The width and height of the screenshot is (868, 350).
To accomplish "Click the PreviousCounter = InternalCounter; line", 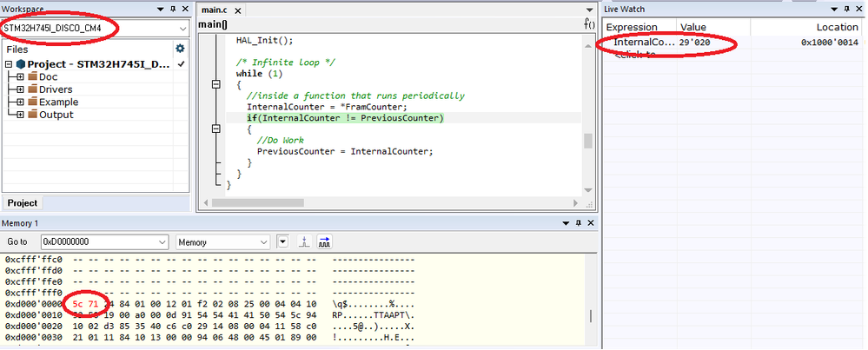I will 345,151.
